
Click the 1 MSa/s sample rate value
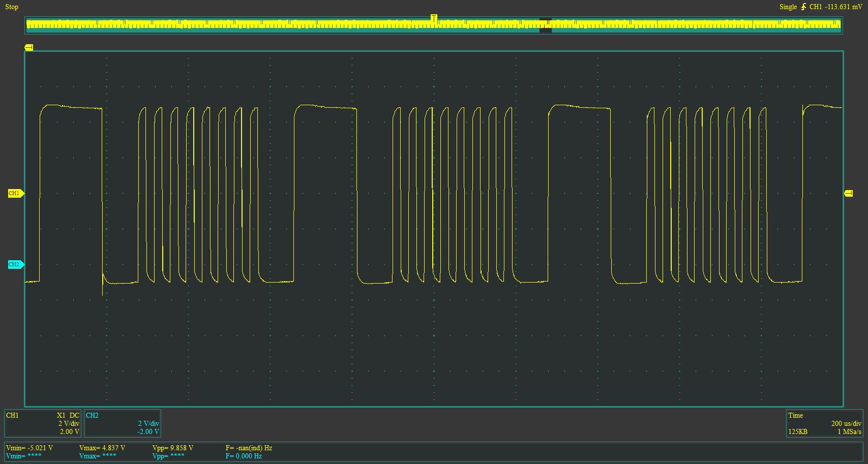[x=849, y=431]
